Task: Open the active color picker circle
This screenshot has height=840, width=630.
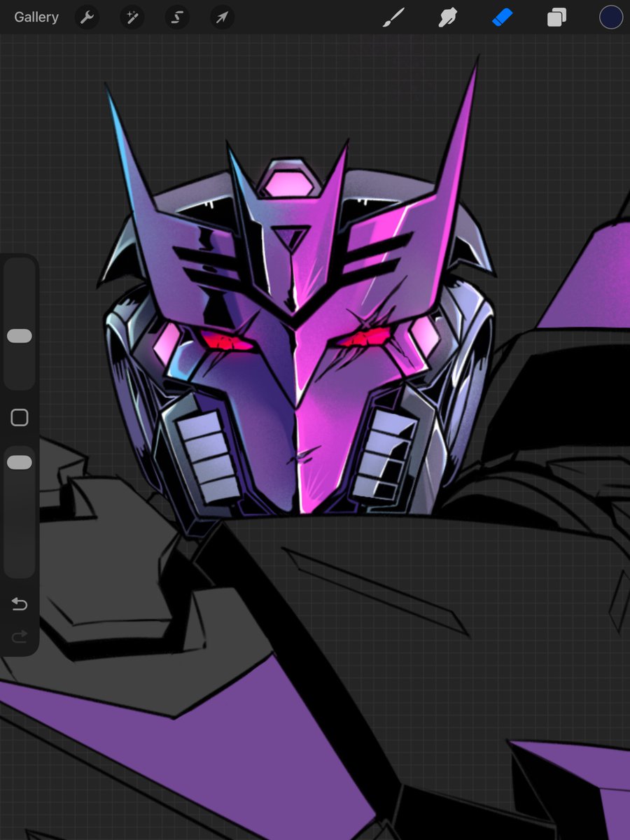Action: (610, 17)
